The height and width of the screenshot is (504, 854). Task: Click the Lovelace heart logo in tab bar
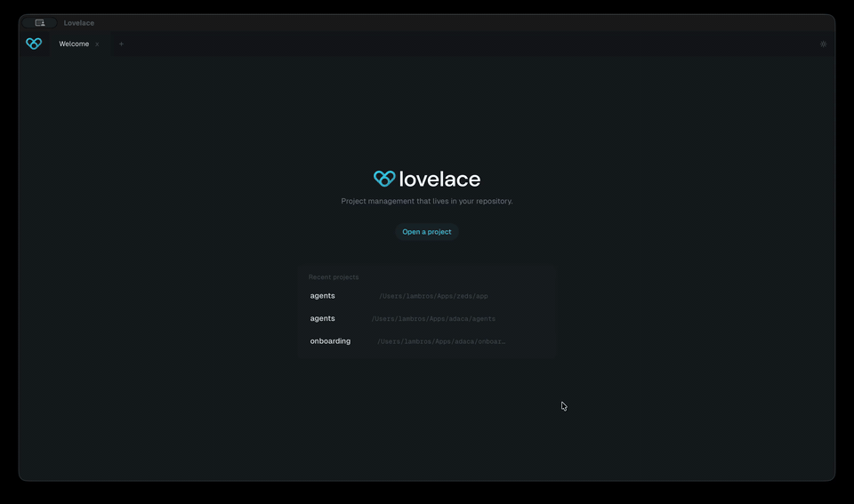[34, 44]
